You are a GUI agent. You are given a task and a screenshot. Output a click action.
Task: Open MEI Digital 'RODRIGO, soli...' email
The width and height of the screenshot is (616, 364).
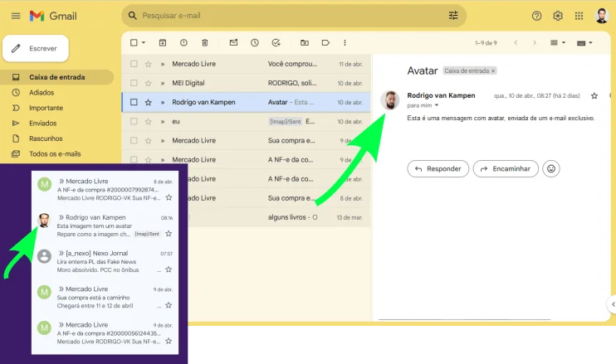pos(246,83)
